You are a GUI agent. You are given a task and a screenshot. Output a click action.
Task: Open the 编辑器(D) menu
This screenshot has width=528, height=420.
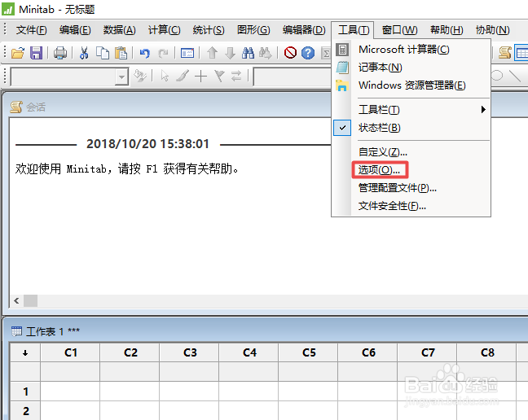(x=304, y=30)
